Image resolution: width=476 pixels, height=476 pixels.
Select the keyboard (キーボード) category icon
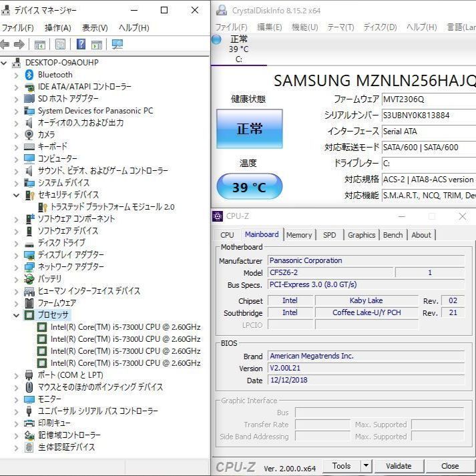29,147
